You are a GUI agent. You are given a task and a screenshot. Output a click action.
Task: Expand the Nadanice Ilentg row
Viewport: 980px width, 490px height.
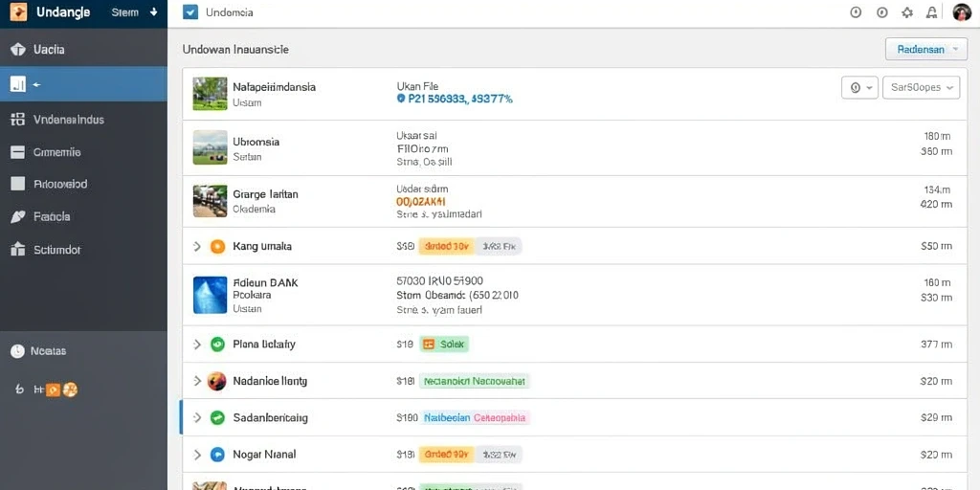[x=197, y=381]
